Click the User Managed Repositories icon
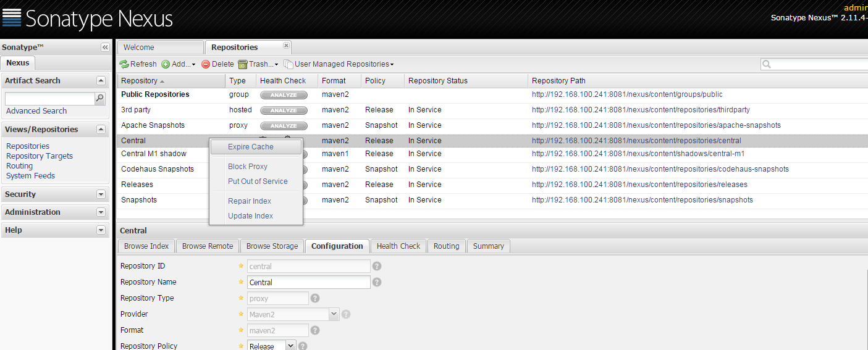The width and height of the screenshot is (868, 350). pos(288,64)
